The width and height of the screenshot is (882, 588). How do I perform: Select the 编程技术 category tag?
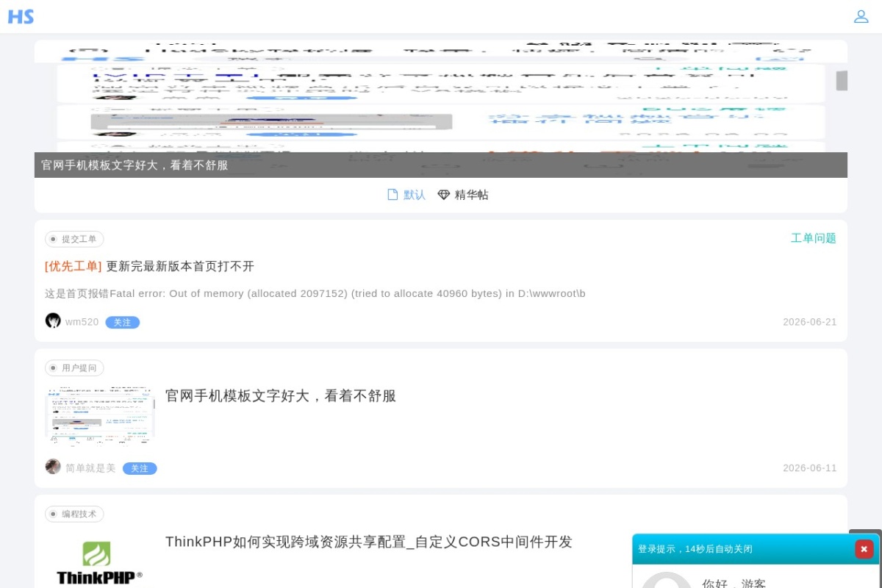pos(74,514)
